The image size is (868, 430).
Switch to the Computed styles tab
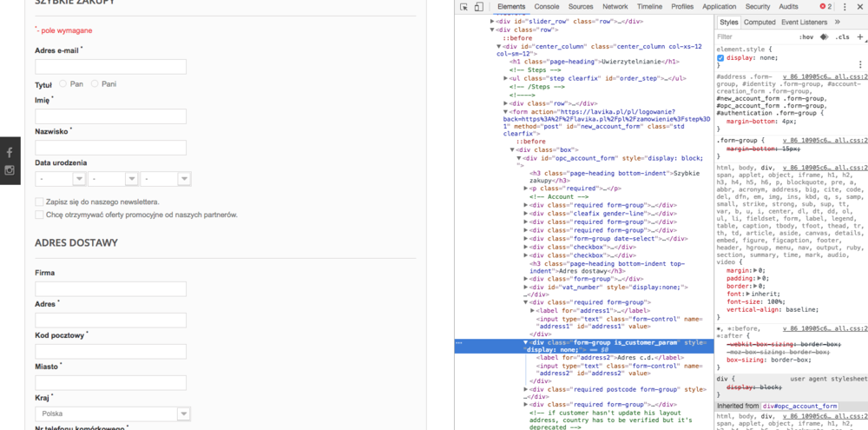(759, 23)
